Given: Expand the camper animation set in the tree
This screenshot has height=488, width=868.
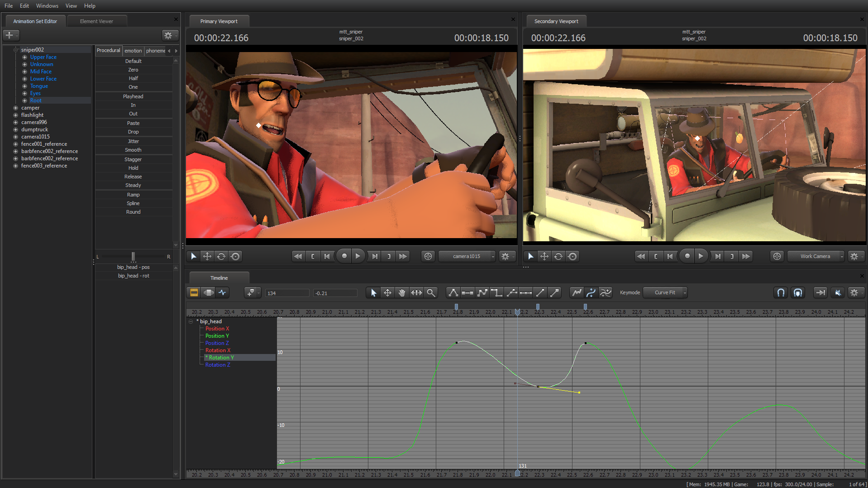Looking at the screenshot, I should click(x=16, y=107).
